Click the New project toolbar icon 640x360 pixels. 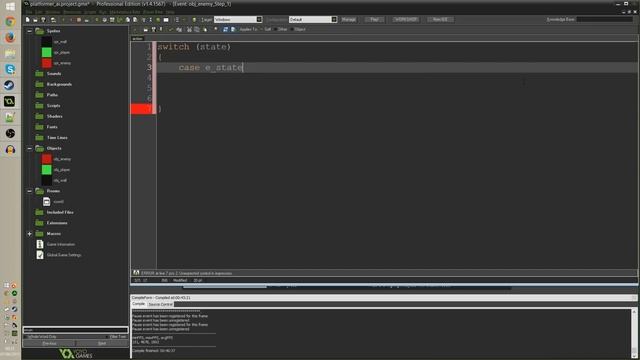(x=27, y=20)
